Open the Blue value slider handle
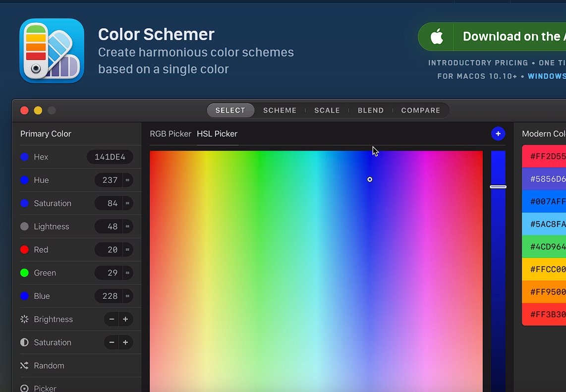Screen dimensions: 566x392 pyautogui.click(x=127, y=296)
